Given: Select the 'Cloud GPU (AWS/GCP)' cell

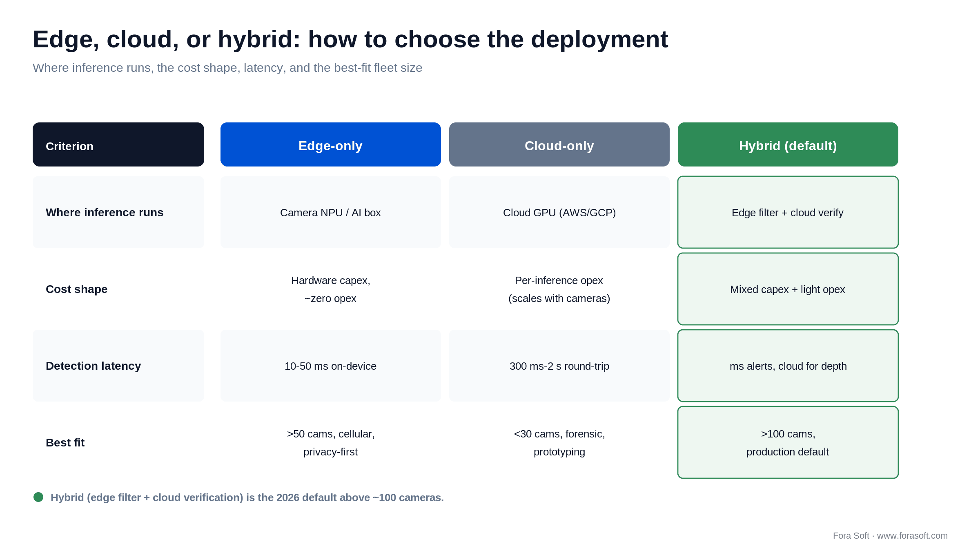Looking at the screenshot, I should (x=559, y=212).
